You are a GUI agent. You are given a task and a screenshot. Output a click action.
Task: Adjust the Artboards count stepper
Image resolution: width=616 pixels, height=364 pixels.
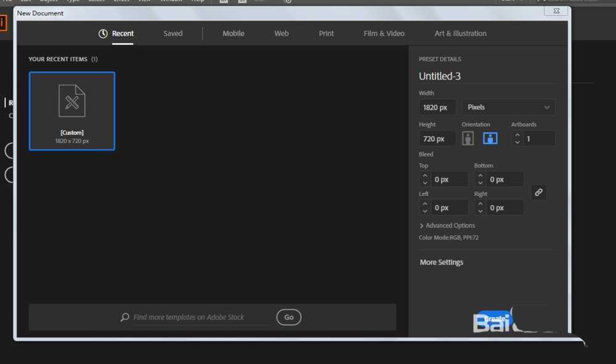click(x=517, y=139)
